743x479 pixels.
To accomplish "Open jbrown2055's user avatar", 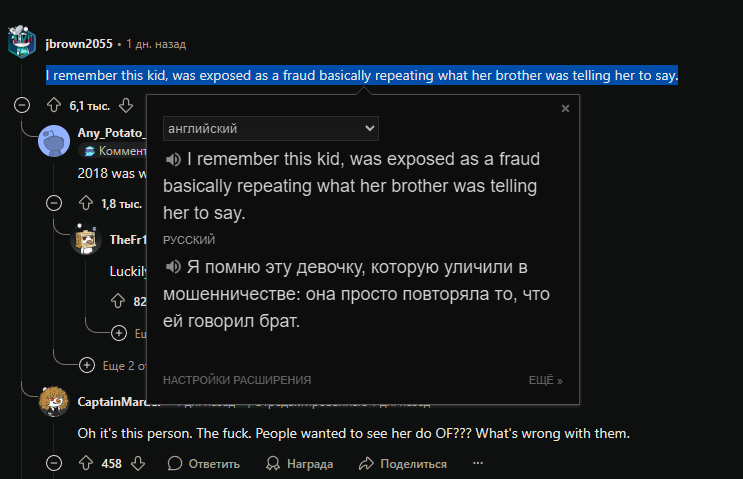I will coord(22,44).
